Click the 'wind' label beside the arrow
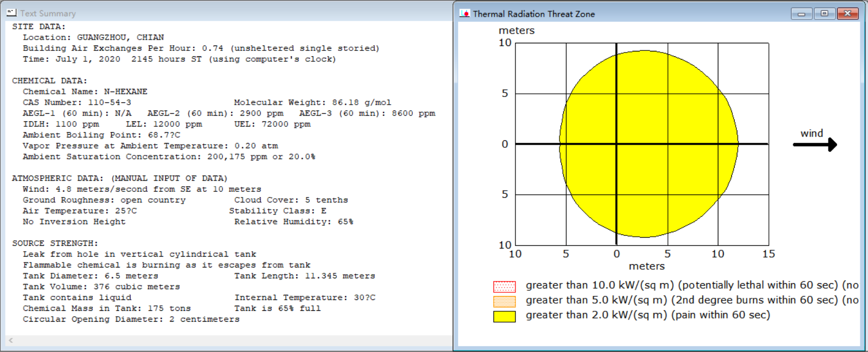Screen dimensions: 868x352 812,133
